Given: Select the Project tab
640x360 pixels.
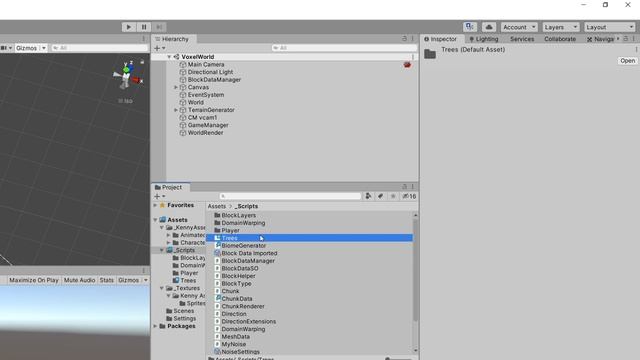Looking at the screenshot, I should (x=168, y=187).
